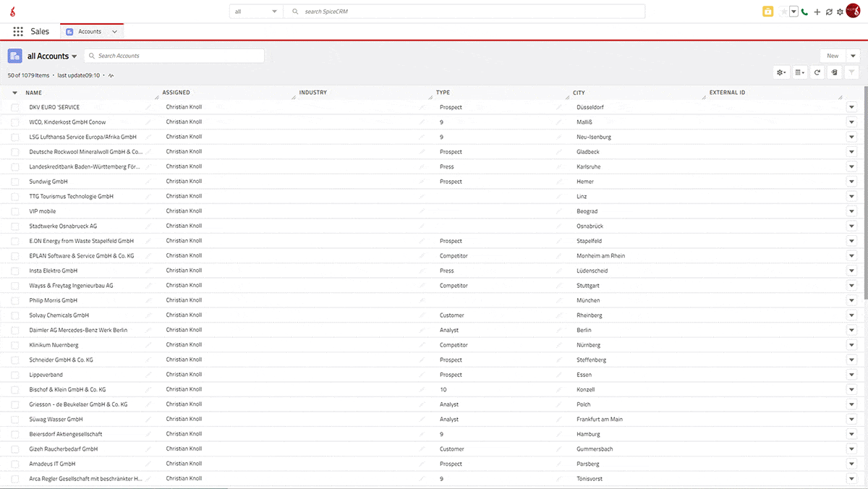Image resolution: width=868 pixels, height=489 pixels.
Task: Click the favorites star icon
Action: coord(784,12)
